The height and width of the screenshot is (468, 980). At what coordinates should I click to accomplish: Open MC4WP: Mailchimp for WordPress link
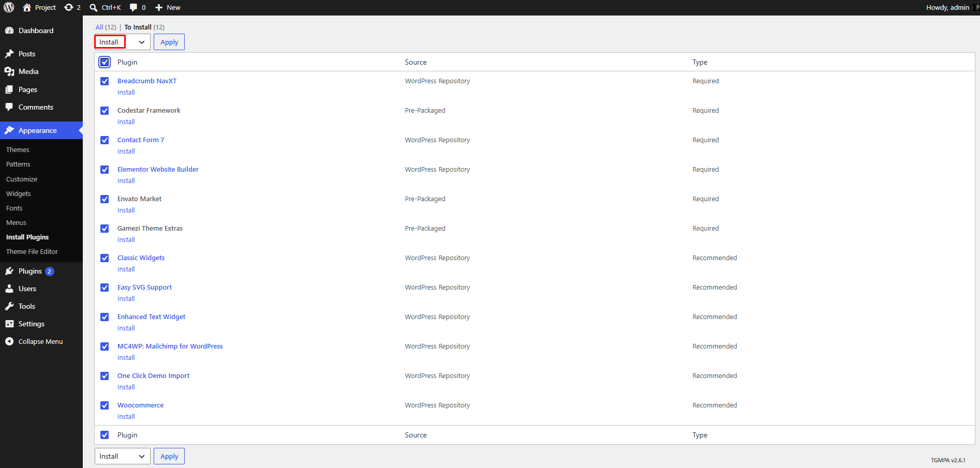coord(170,346)
